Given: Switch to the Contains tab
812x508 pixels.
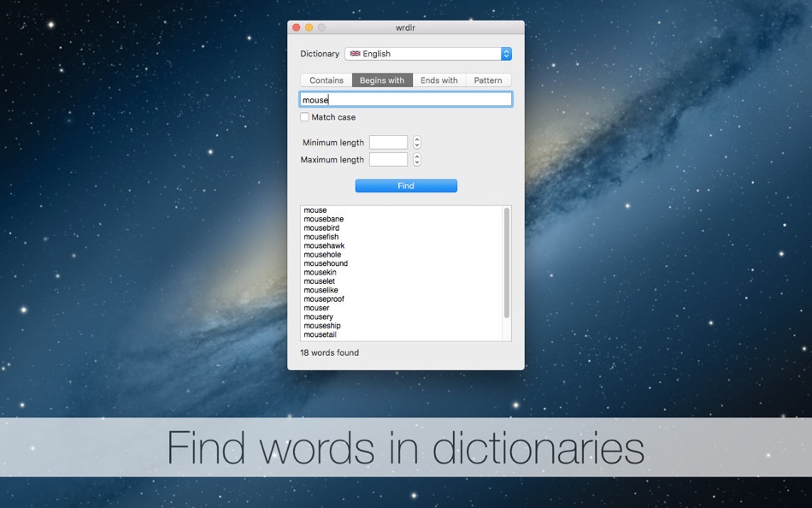Looking at the screenshot, I should [327, 80].
